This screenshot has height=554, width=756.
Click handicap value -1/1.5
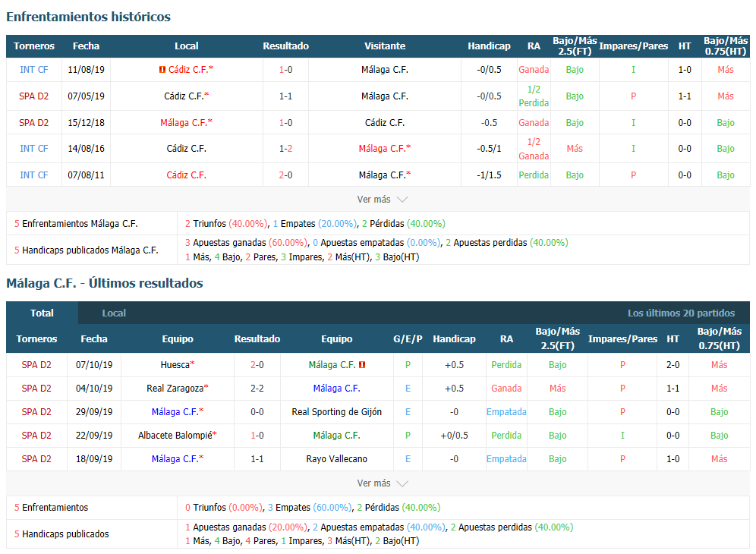coord(489,175)
